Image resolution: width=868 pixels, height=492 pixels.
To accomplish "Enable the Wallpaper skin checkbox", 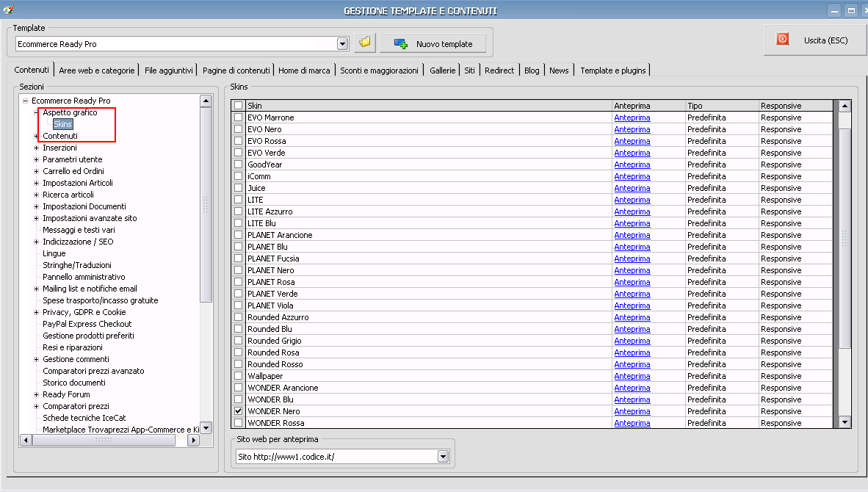I will [238, 376].
